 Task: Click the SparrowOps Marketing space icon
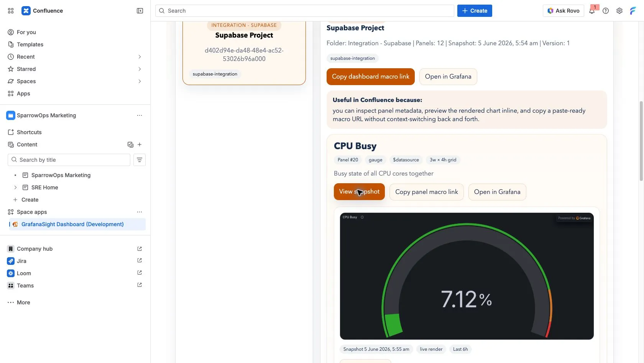click(x=11, y=115)
